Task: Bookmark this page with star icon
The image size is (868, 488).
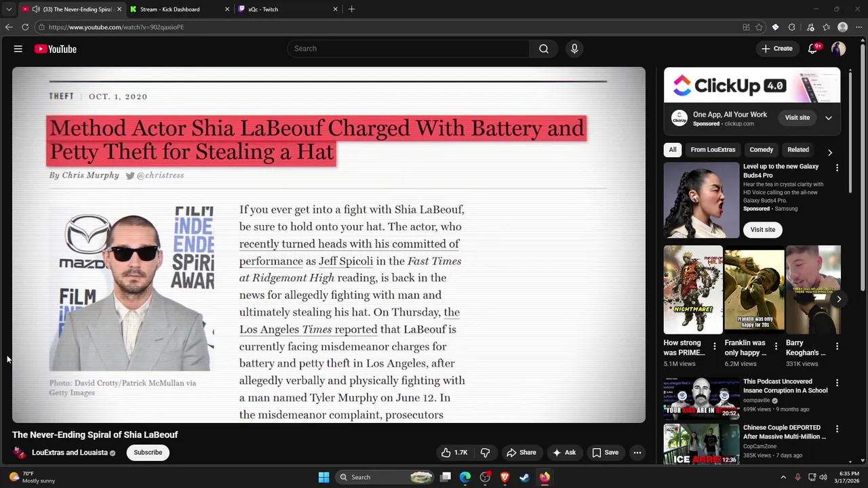Action: coord(759,27)
